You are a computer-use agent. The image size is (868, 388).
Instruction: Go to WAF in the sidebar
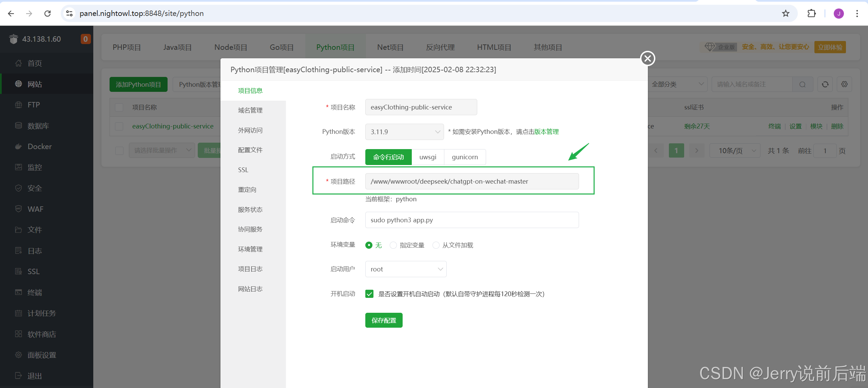(35, 209)
